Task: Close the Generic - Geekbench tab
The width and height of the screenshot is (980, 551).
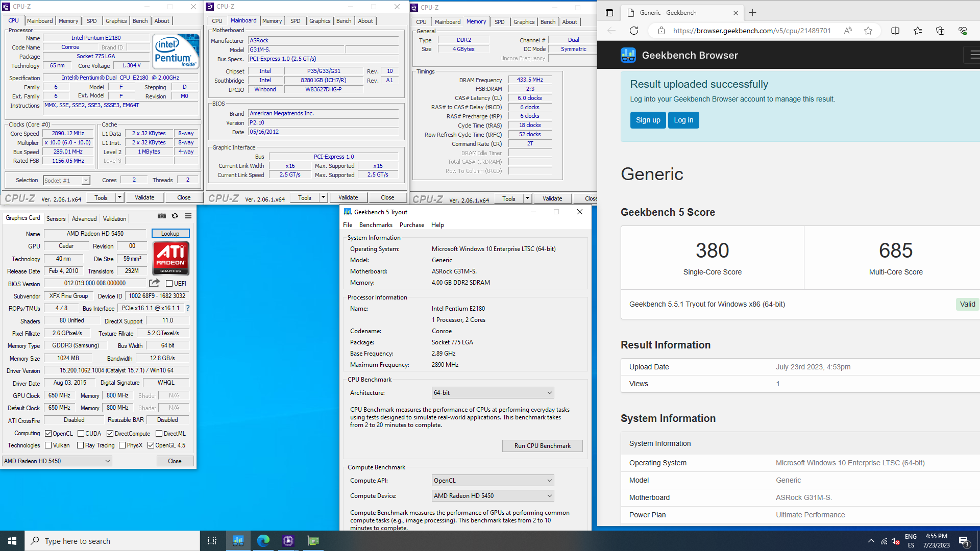Action: coord(736,13)
